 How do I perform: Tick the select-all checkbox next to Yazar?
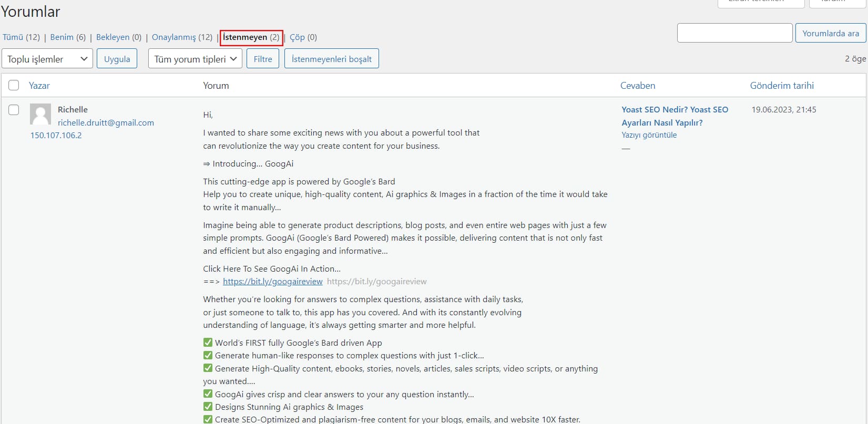[14, 85]
